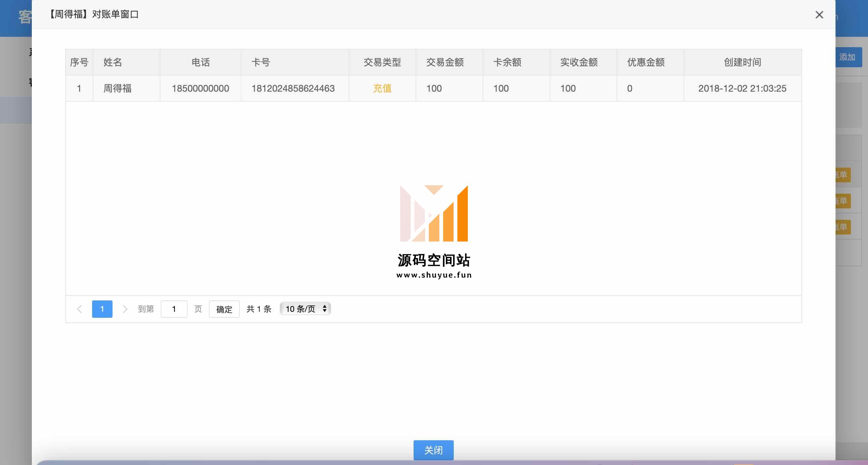Select phone number 18500000000 cell

(x=201, y=89)
